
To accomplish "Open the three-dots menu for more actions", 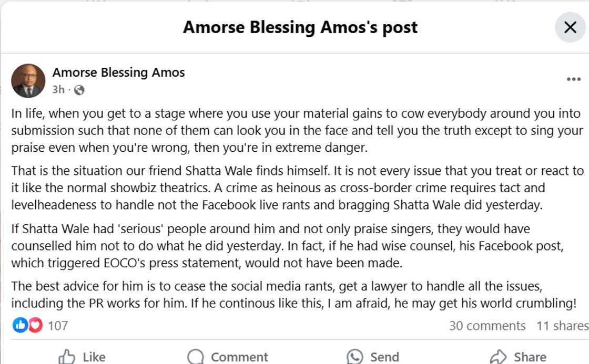I will tap(573, 79).
